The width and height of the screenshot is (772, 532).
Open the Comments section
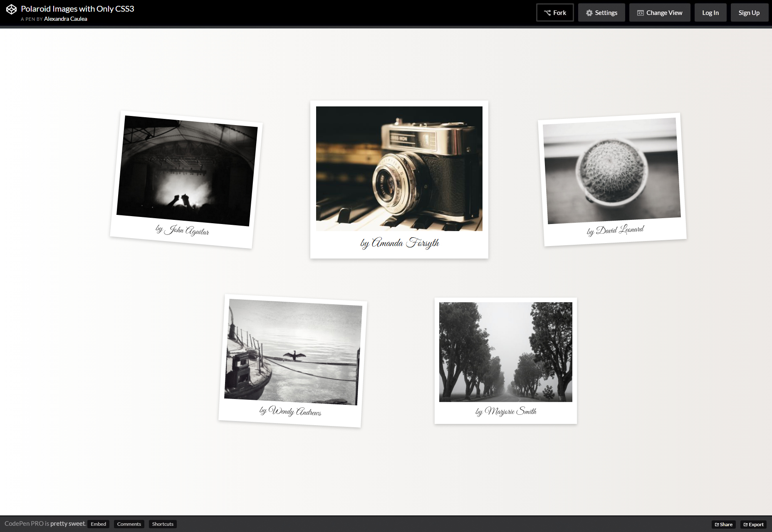click(129, 524)
